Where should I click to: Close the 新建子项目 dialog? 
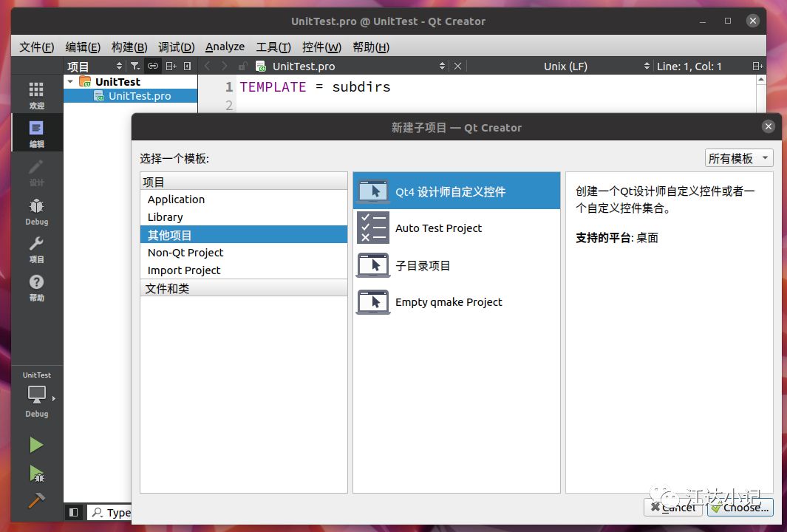[768, 126]
